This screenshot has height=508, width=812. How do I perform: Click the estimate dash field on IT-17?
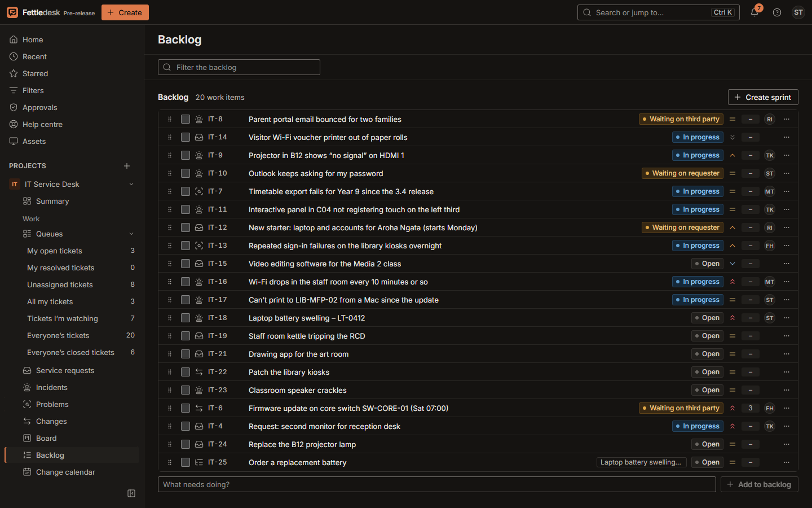(x=751, y=300)
